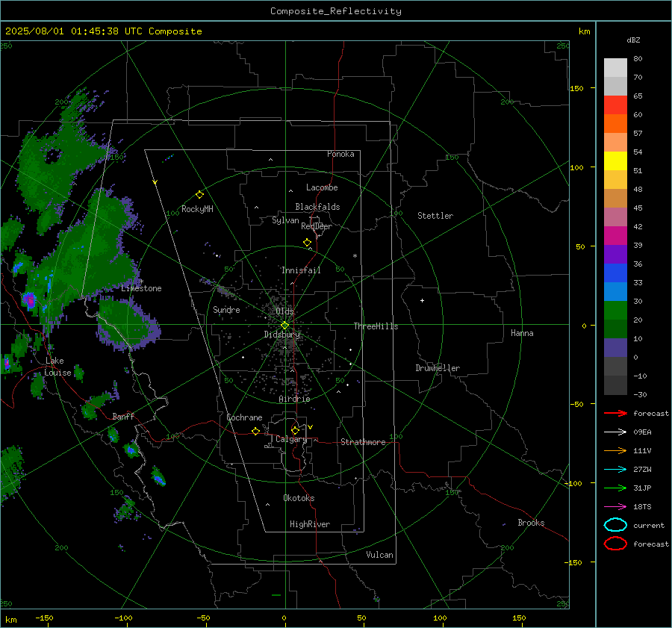Select the yellow diamond marker below Cochrane
The image size is (672, 628).
[256, 432]
